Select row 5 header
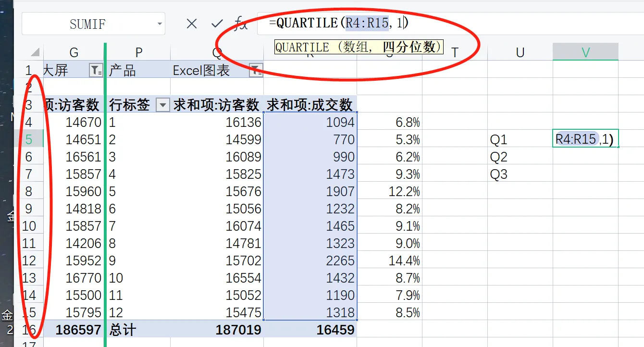 [x=29, y=139]
